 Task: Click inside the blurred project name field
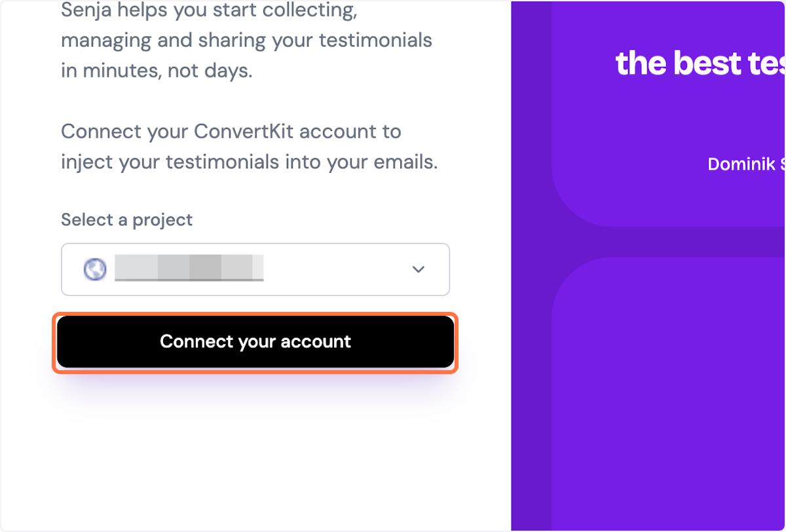190,268
